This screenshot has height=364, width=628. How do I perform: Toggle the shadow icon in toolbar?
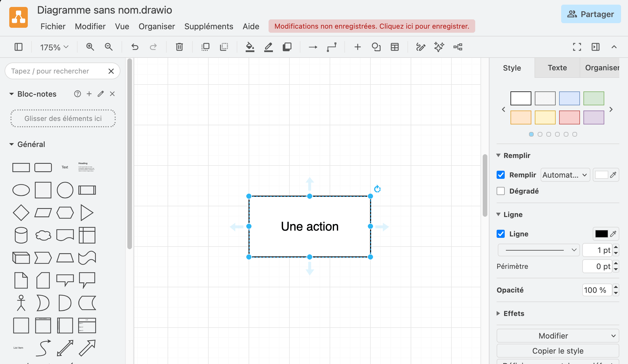click(287, 47)
